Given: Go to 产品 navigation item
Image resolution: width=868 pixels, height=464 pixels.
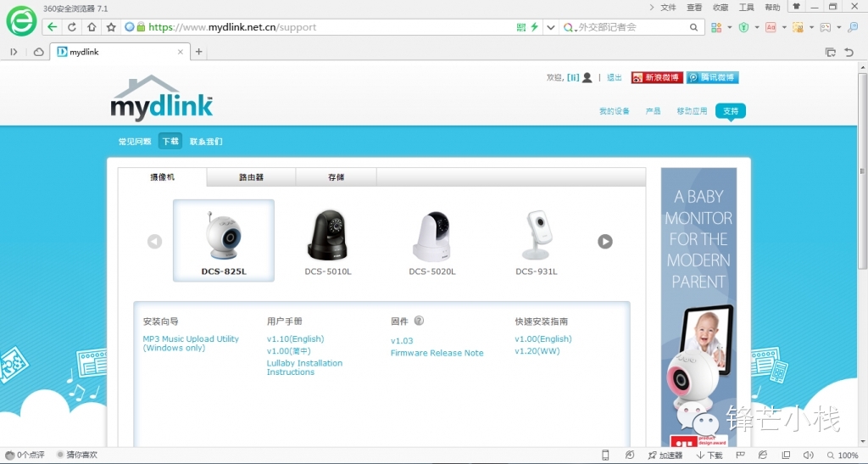Looking at the screenshot, I should coord(654,111).
